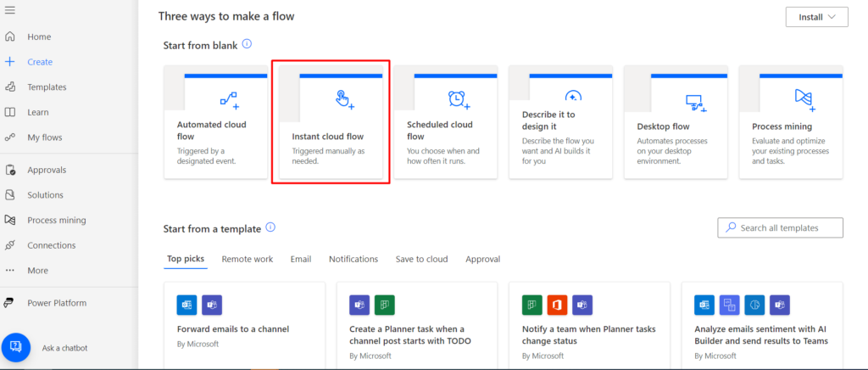Choose the Scheduled cloud flow card
Screen dimensions: 868x370
coord(446,122)
